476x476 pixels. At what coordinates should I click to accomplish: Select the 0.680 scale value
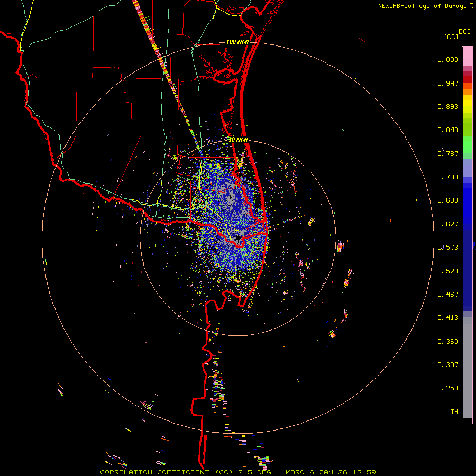(x=448, y=200)
